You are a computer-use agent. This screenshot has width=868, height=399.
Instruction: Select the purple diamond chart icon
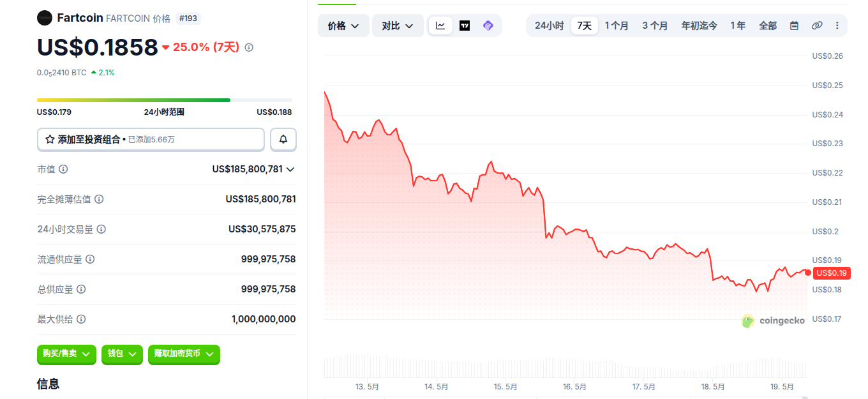pos(488,26)
